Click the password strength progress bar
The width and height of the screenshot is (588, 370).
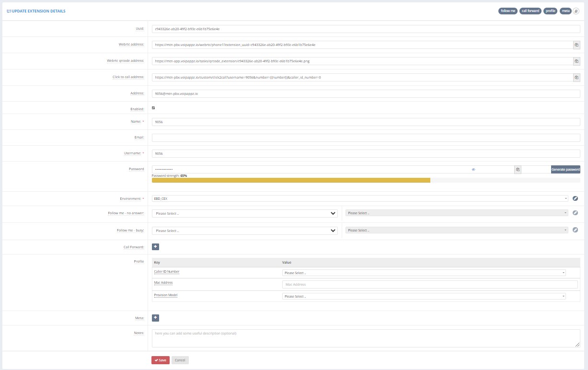pos(366,180)
